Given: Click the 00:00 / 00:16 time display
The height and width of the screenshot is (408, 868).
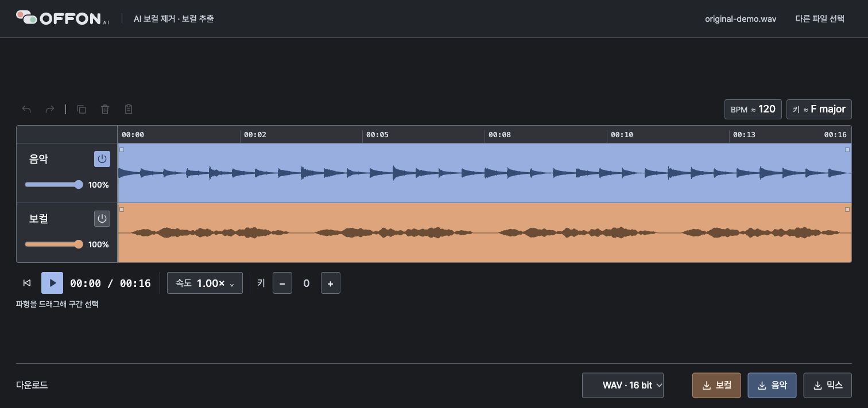Looking at the screenshot, I should 110,283.
